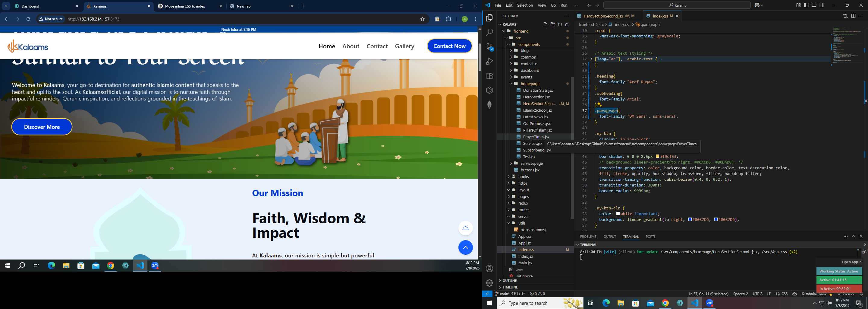Refresh the Explorer file tree
This screenshot has width=868, height=309.
point(560,24)
